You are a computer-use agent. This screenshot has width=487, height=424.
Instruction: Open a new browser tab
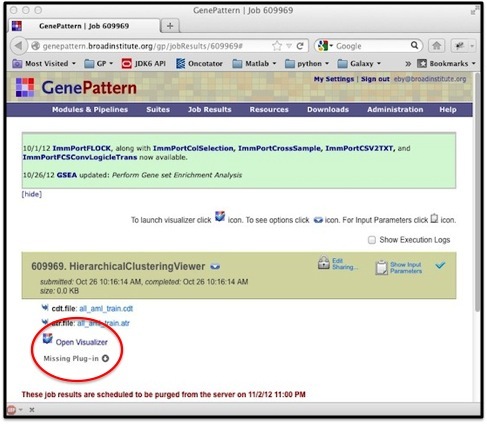[x=170, y=26]
